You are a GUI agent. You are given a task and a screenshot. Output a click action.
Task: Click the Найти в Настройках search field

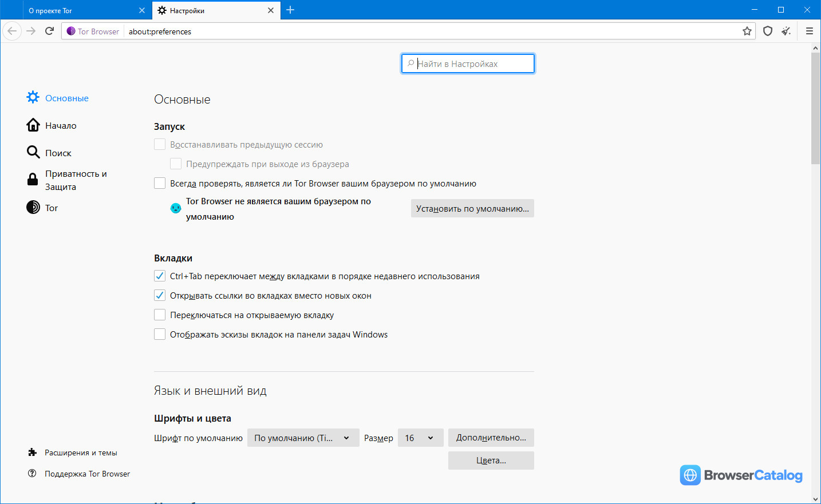(x=468, y=64)
